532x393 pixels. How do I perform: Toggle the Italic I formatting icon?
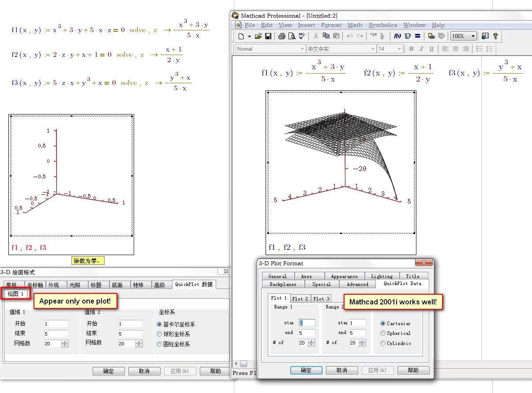pyautogui.click(x=421, y=49)
